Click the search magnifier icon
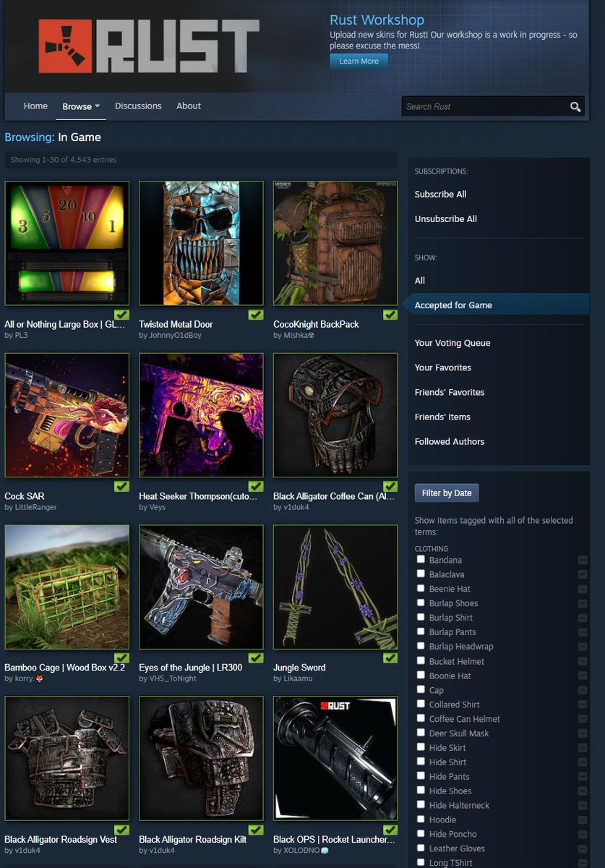This screenshot has width=605, height=868. click(x=575, y=106)
